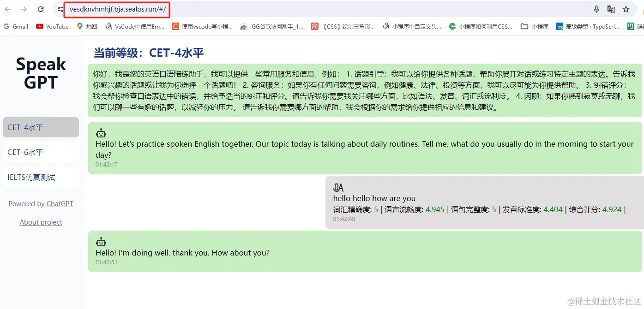
Task: Open the Gmail bookmark
Action: [16, 26]
